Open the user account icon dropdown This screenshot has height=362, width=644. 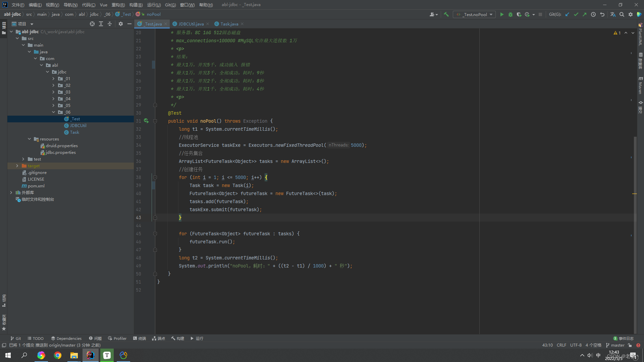(x=434, y=14)
